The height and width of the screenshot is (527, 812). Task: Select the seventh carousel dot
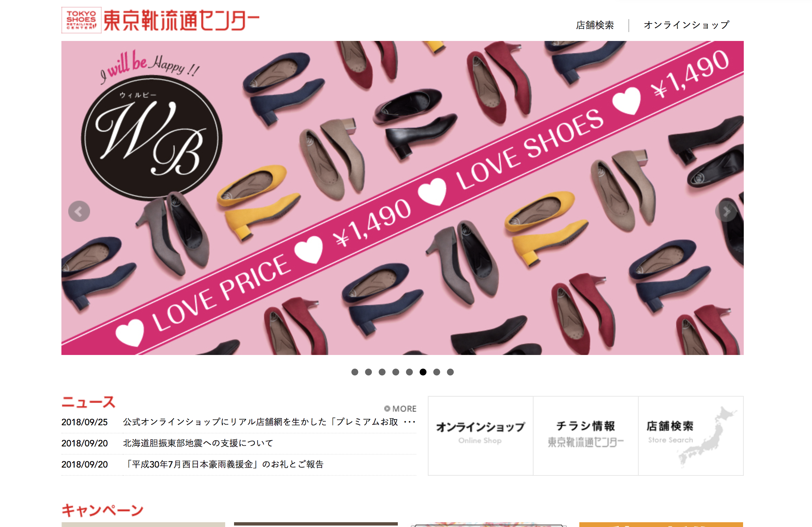click(x=437, y=372)
